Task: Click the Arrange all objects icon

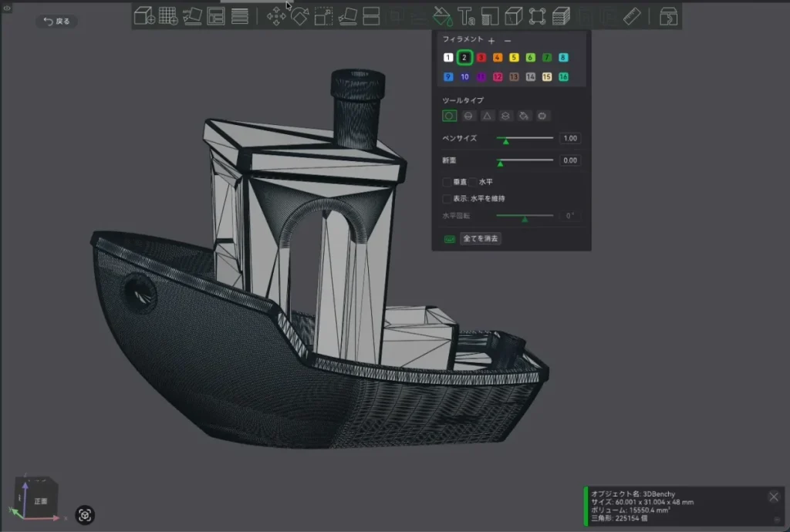Action: [216, 16]
